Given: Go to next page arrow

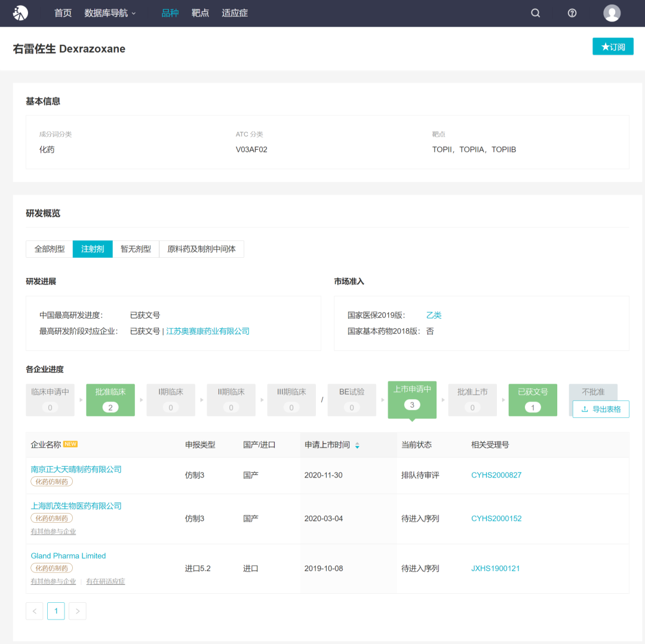Looking at the screenshot, I should coord(78,611).
